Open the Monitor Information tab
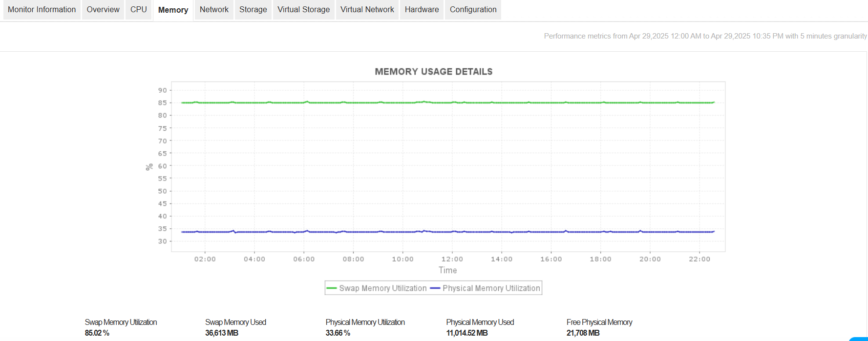The width and height of the screenshot is (868, 341). (x=42, y=9)
